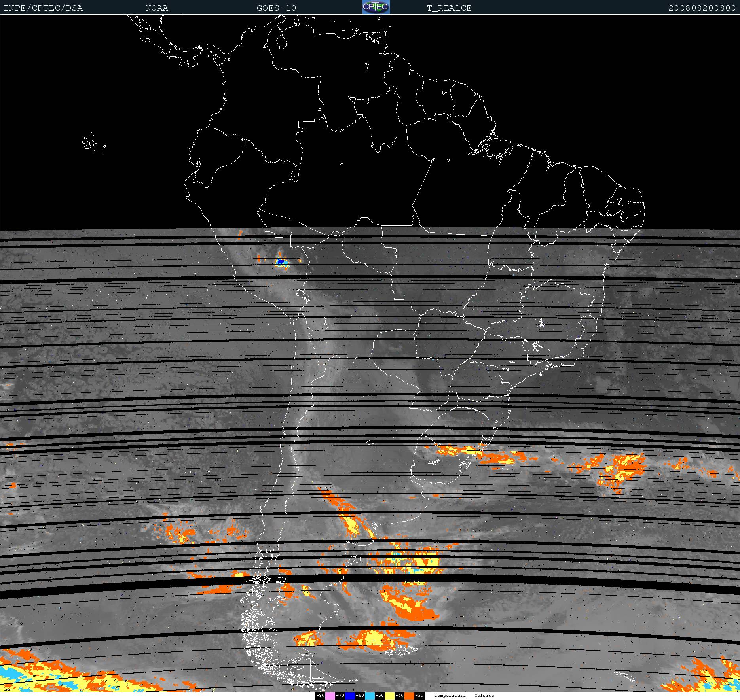740x700 pixels.
Task: Click the blue cold-cloud spot over Peru
Action: tap(281, 262)
